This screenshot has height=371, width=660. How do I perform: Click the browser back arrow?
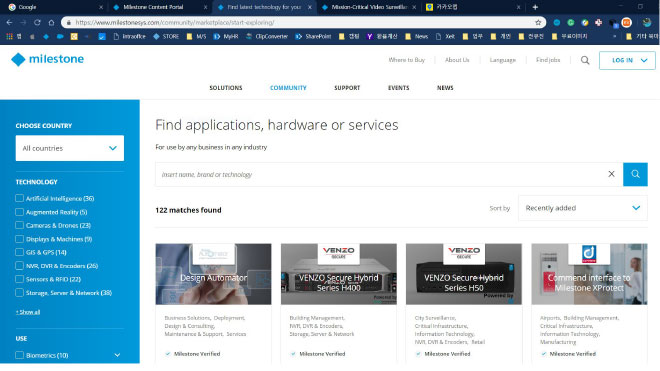(x=9, y=22)
